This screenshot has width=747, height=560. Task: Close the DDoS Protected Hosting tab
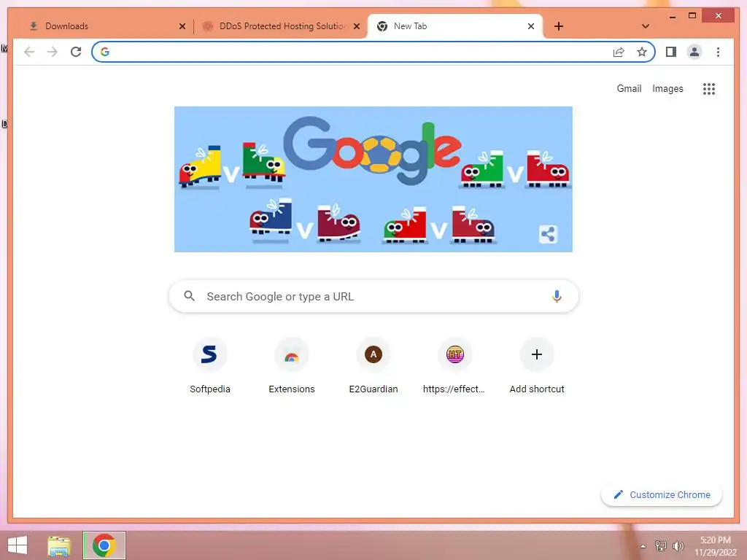[x=356, y=26]
